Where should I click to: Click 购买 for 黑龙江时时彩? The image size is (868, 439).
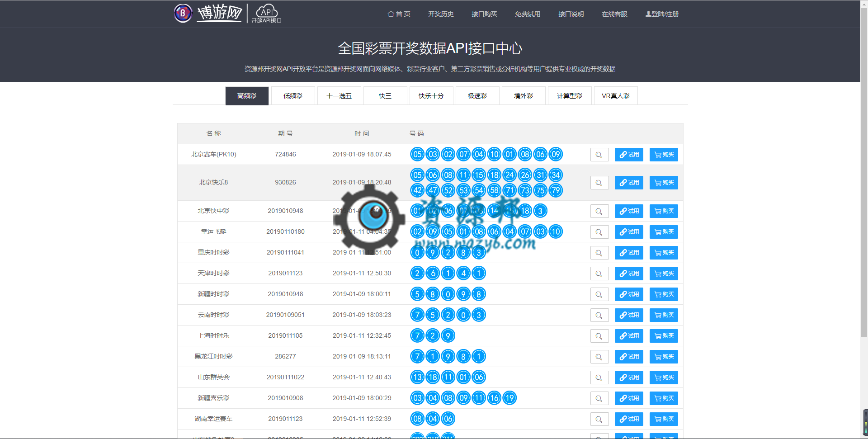pos(664,357)
